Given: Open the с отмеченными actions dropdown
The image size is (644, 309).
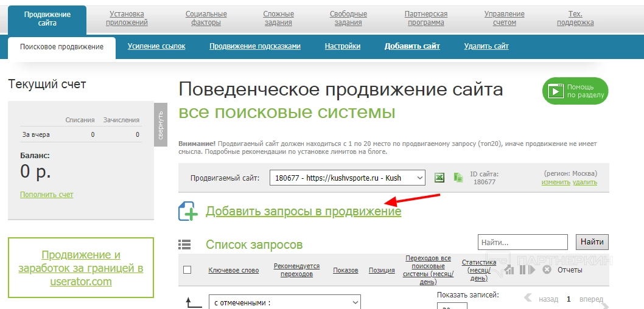Looking at the screenshot, I should (x=285, y=302).
